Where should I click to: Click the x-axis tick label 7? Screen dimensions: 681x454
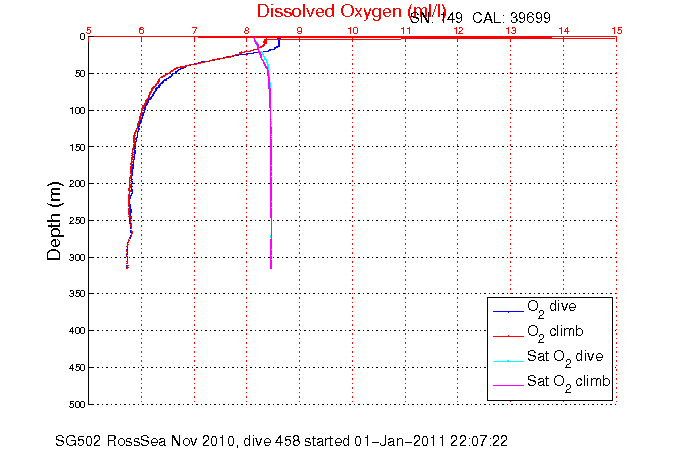pos(194,30)
